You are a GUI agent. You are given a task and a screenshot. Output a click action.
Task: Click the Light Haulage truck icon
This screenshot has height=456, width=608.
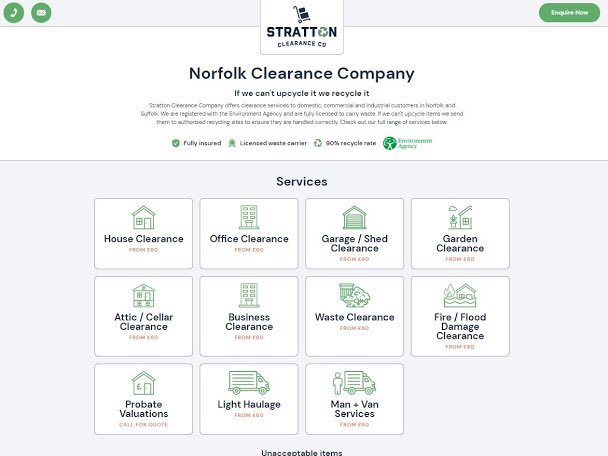[249, 383]
